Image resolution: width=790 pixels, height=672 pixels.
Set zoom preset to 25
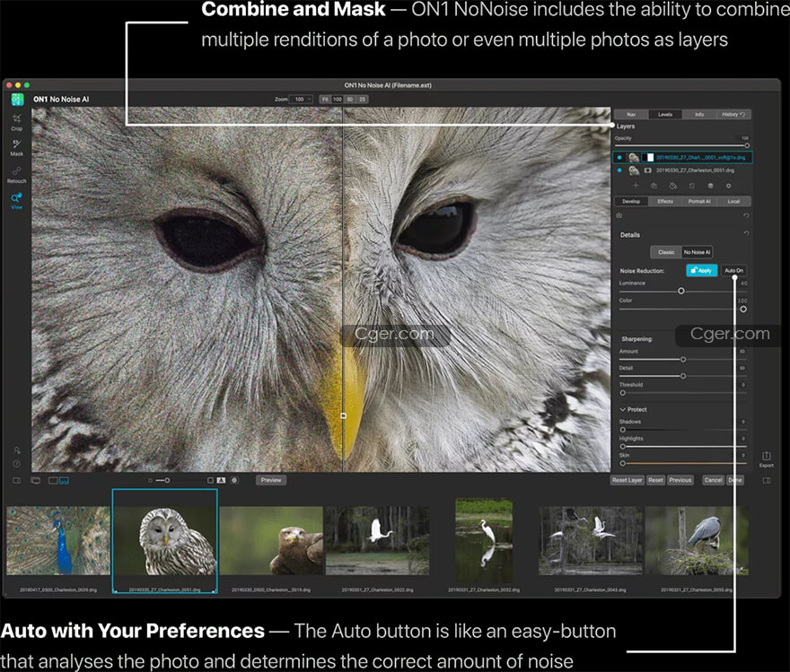[x=362, y=100]
